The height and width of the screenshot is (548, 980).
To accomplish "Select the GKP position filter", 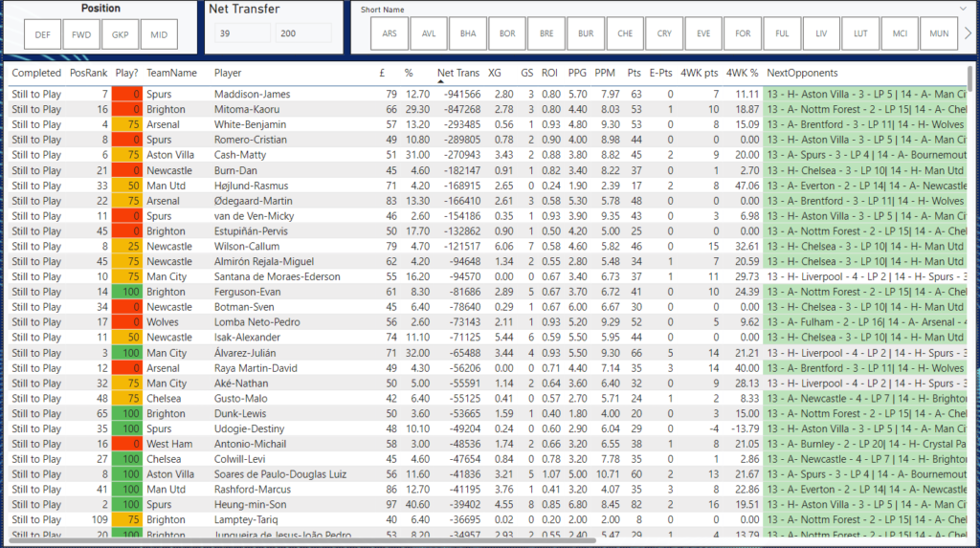I will [120, 34].
